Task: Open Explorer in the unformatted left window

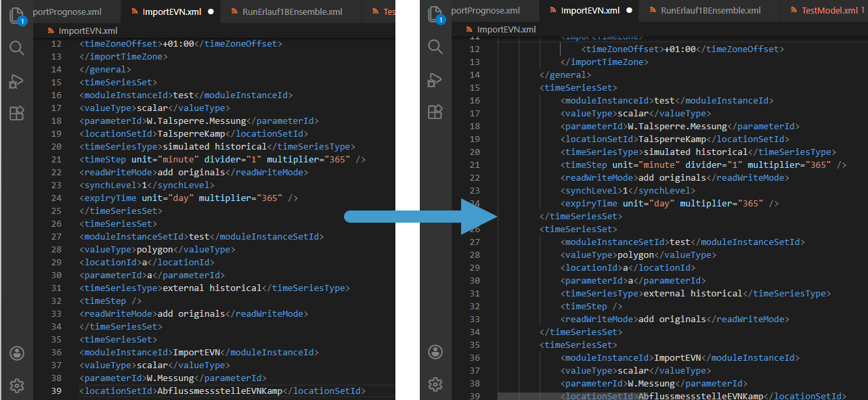Action: click(x=17, y=16)
